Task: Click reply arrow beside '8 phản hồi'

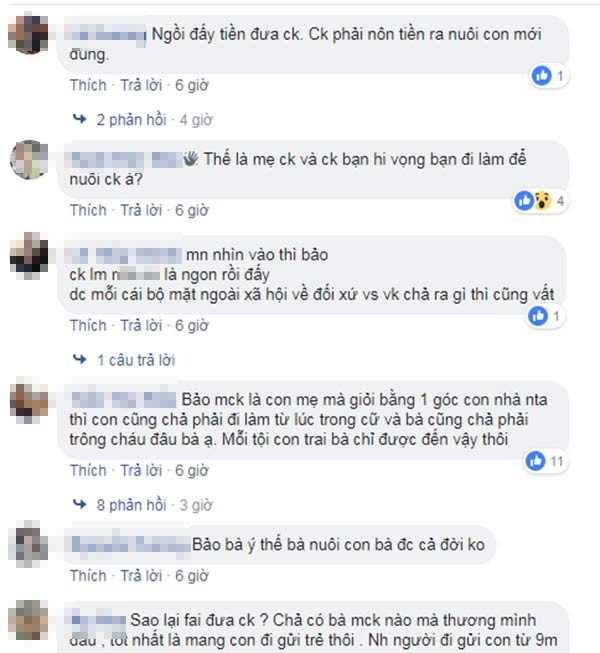Action: click(x=79, y=505)
